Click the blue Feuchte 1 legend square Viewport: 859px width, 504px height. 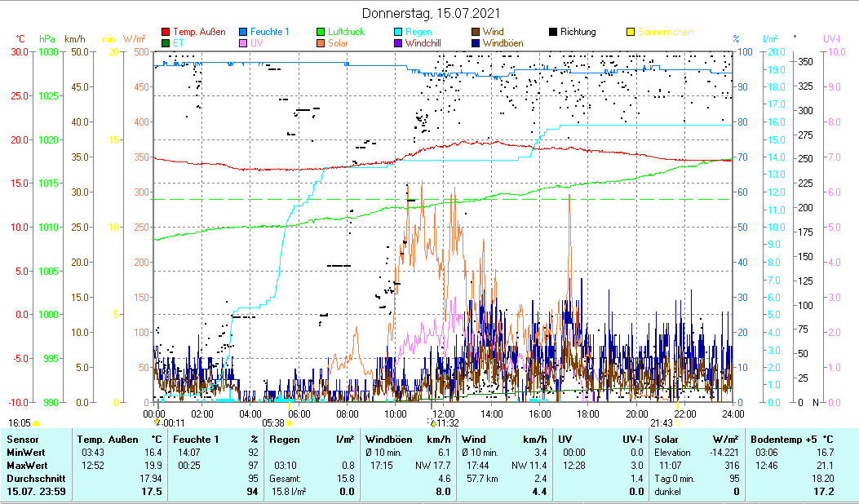(x=243, y=32)
